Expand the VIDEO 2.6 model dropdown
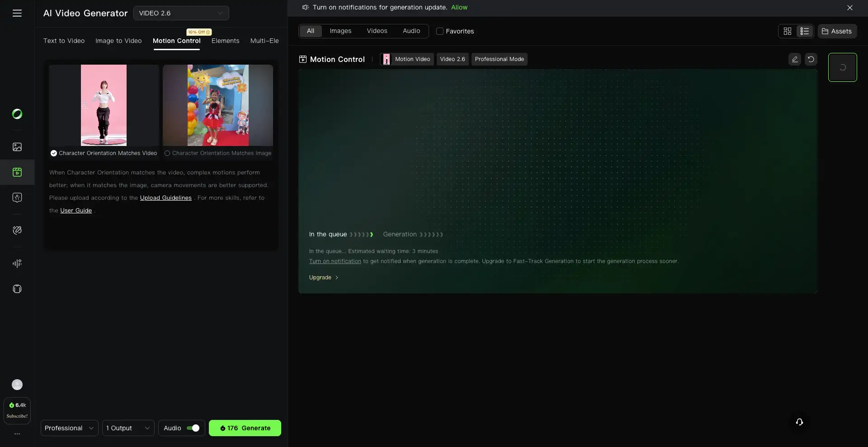Image resolution: width=868 pixels, height=447 pixels. click(181, 13)
